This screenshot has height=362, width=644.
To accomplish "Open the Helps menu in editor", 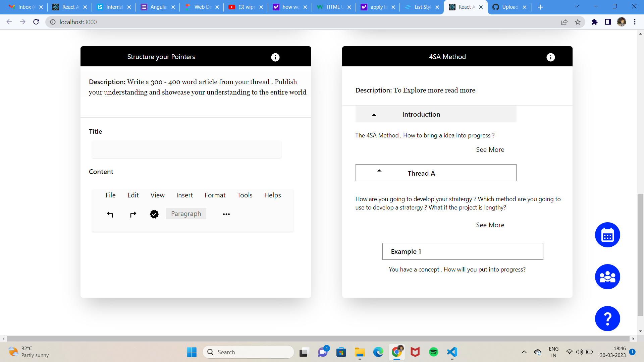I will coord(273,195).
